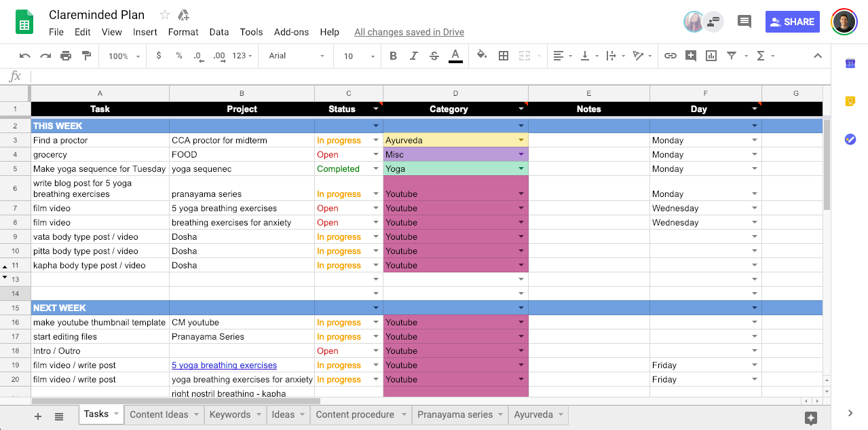Viewport: 868px width, 430px height.
Task: Switch to Ayurveda sheet tab
Action: tap(533, 414)
